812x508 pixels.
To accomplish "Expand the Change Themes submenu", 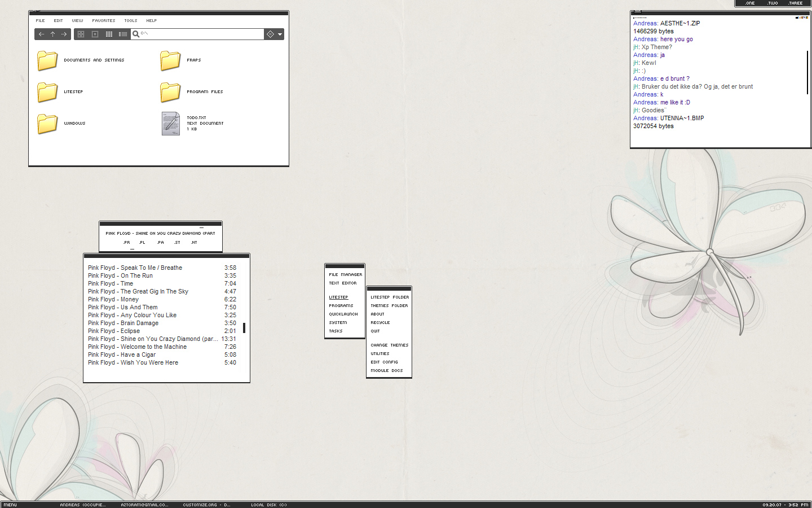I will [x=389, y=345].
